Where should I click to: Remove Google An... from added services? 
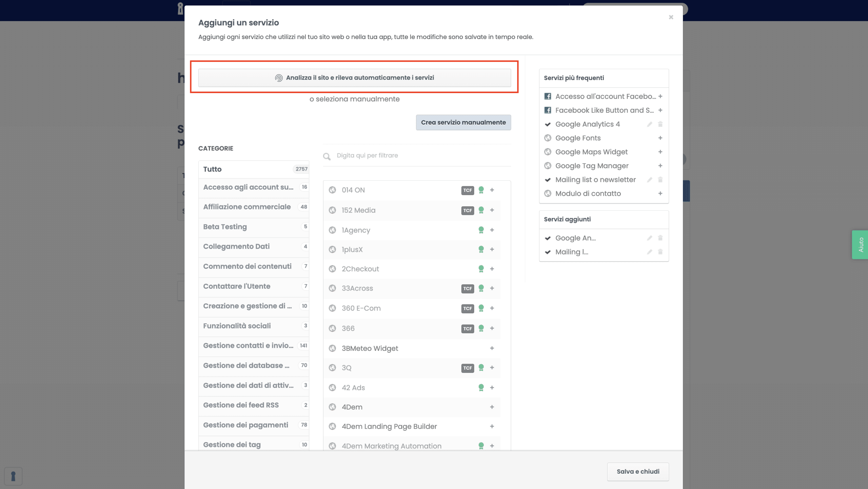[x=660, y=238]
